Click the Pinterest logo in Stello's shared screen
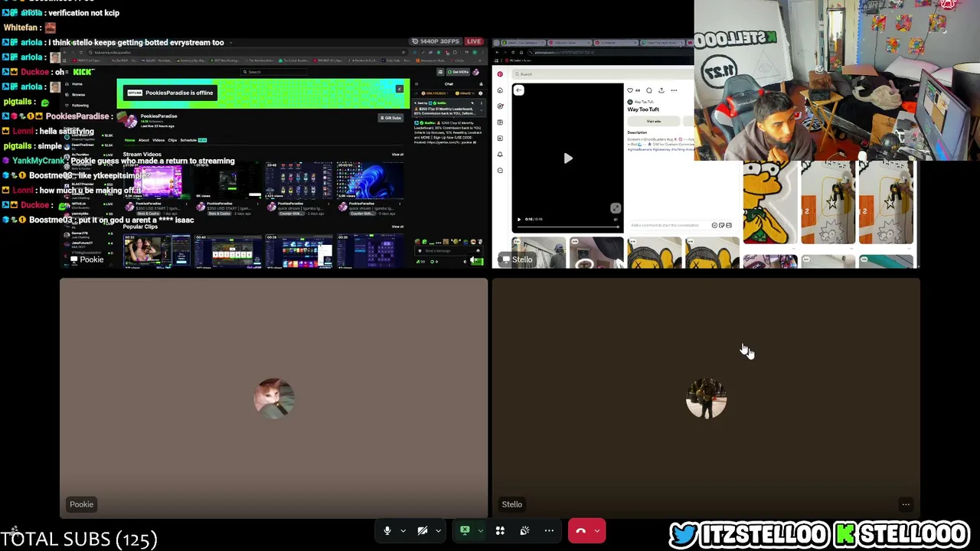This screenshot has width=980, height=551. [x=500, y=74]
